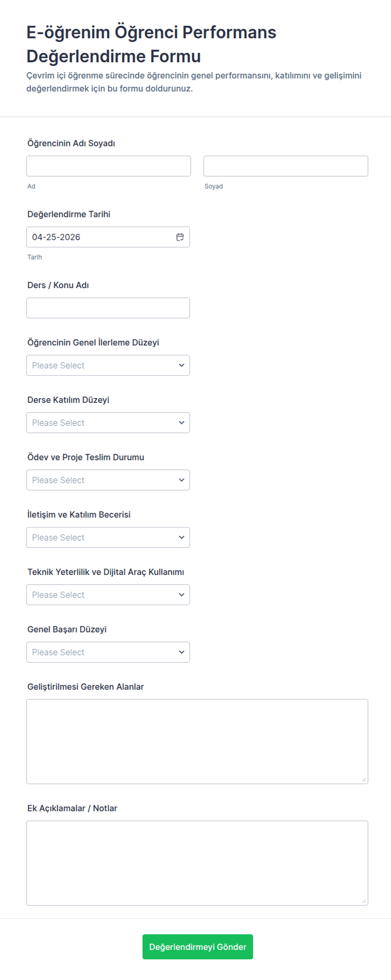Screen dimensions: 391x980
Task: Click the Öğrencinin Adı Soyadı label
Action: [71, 143]
